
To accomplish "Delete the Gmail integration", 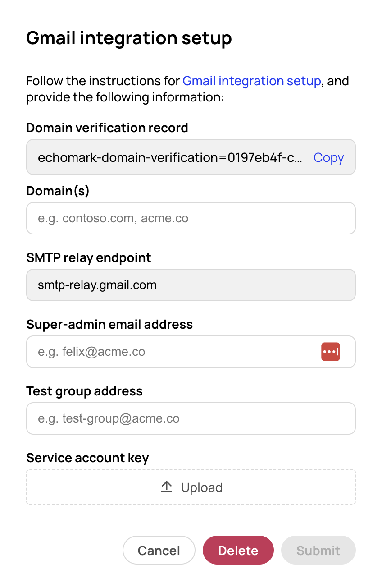I will pyautogui.click(x=238, y=550).
